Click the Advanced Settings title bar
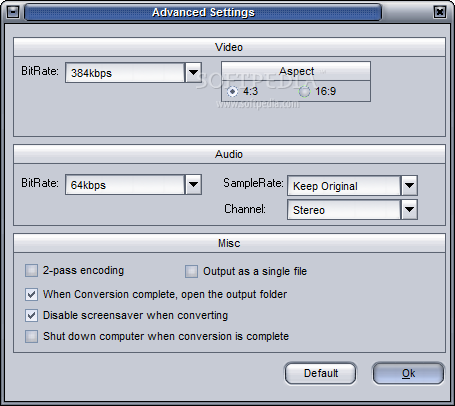Viewport: 455px width, 406px height. click(x=203, y=12)
